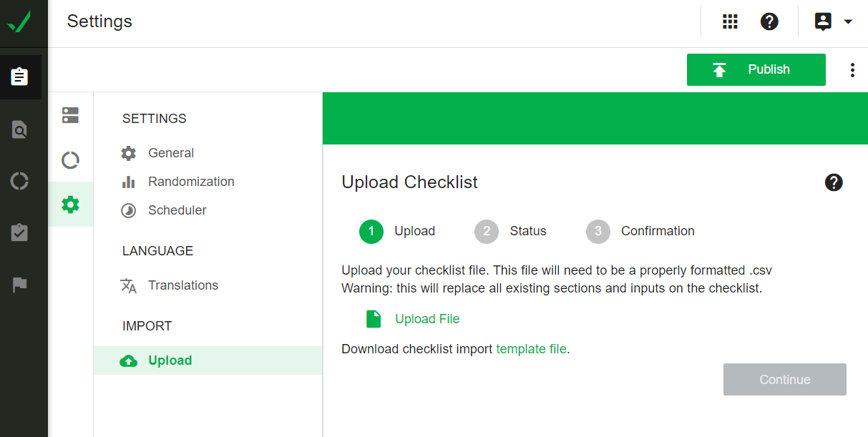Viewport: 868px width, 437px height.
Task: Expand the account dropdown arrow at top right
Action: tap(849, 21)
